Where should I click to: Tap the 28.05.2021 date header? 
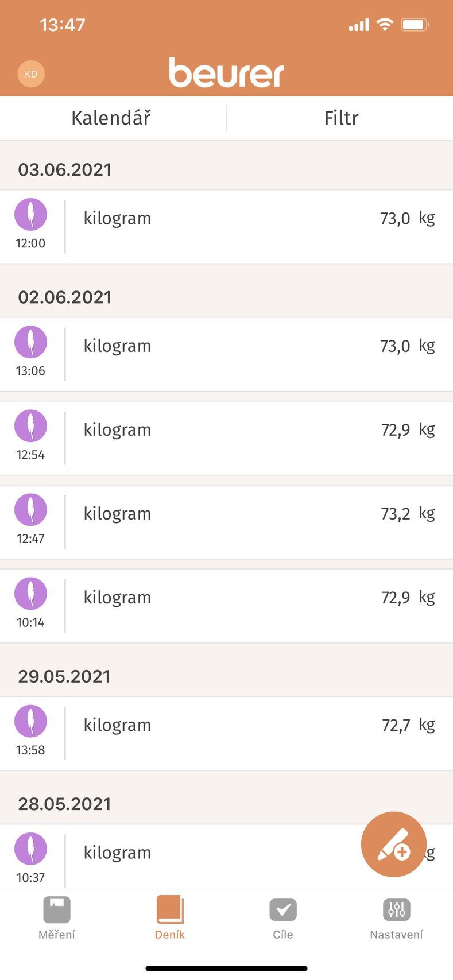tap(226, 804)
